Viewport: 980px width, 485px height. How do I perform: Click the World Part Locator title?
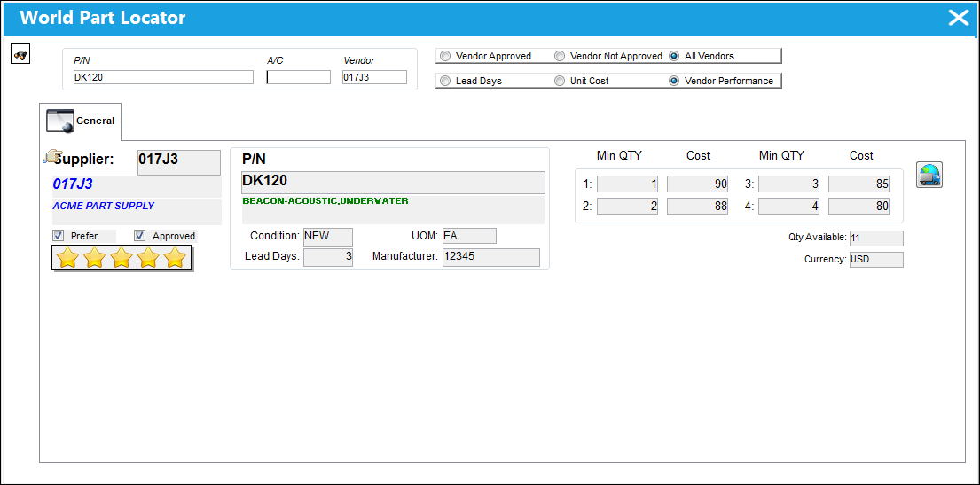[x=103, y=18]
